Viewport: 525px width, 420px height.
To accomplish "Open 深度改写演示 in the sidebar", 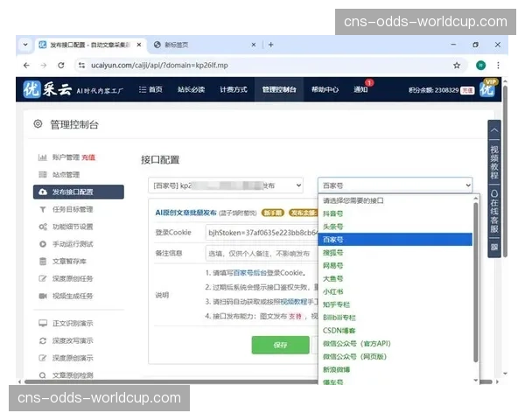I will click(73, 340).
